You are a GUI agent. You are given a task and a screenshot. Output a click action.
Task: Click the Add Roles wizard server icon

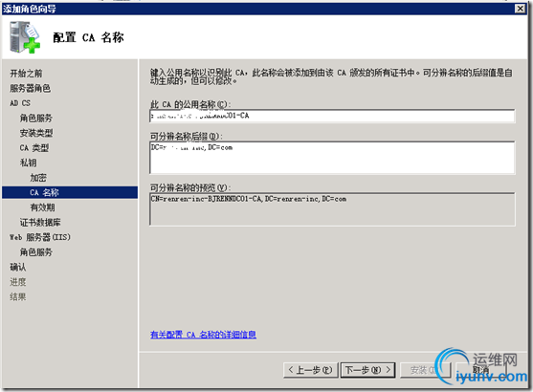[x=25, y=37]
